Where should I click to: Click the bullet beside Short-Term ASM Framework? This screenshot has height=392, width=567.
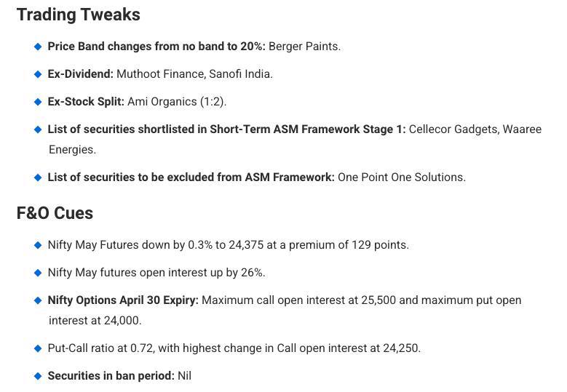pos(38,129)
